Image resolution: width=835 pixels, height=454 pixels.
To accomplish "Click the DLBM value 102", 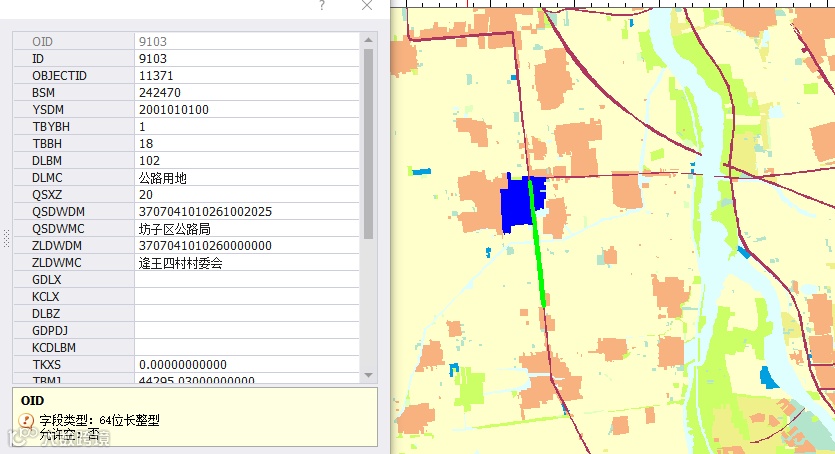I will coord(149,161).
